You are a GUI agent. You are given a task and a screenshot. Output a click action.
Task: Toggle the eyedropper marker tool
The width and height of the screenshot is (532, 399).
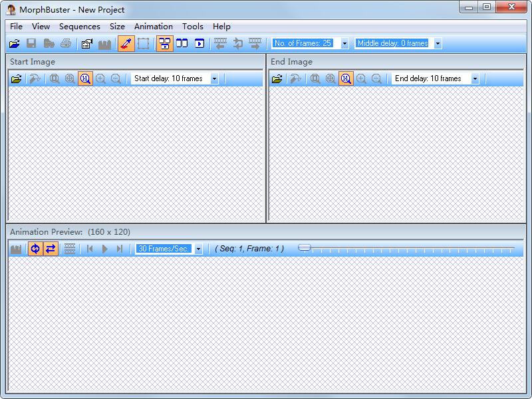tap(126, 43)
